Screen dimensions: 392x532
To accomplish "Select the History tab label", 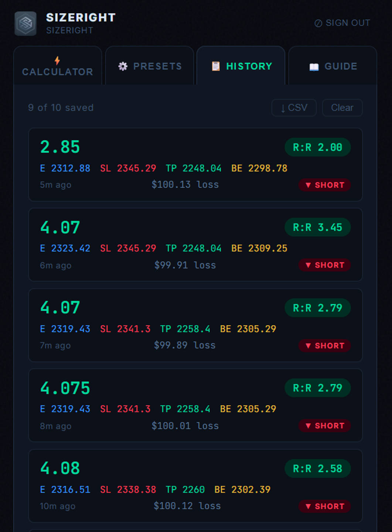I will [x=249, y=66].
